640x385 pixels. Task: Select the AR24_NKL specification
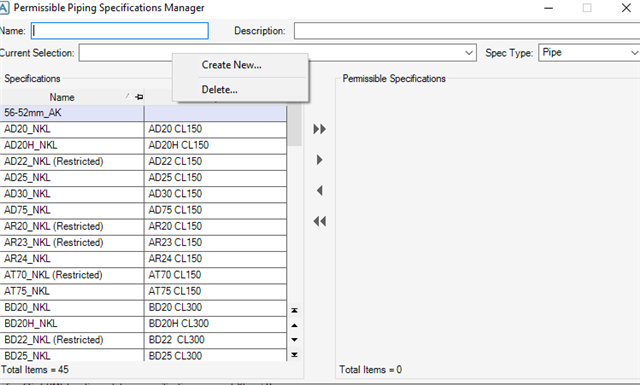(71, 259)
